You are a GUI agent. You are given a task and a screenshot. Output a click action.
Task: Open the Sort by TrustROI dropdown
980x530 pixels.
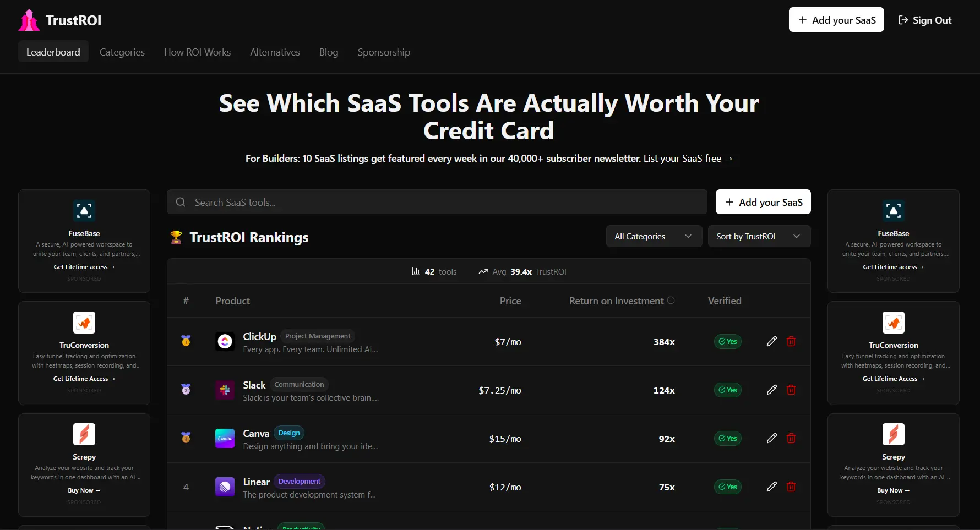[759, 236]
